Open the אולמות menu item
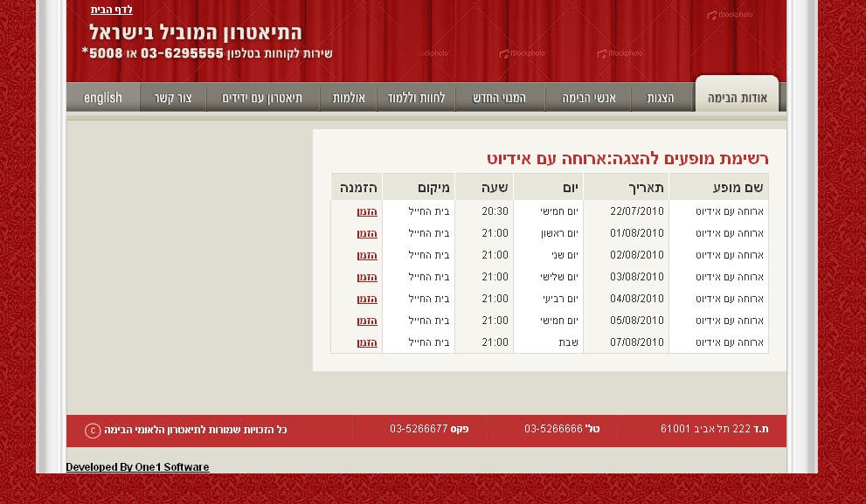The height and width of the screenshot is (504, 866). click(349, 98)
